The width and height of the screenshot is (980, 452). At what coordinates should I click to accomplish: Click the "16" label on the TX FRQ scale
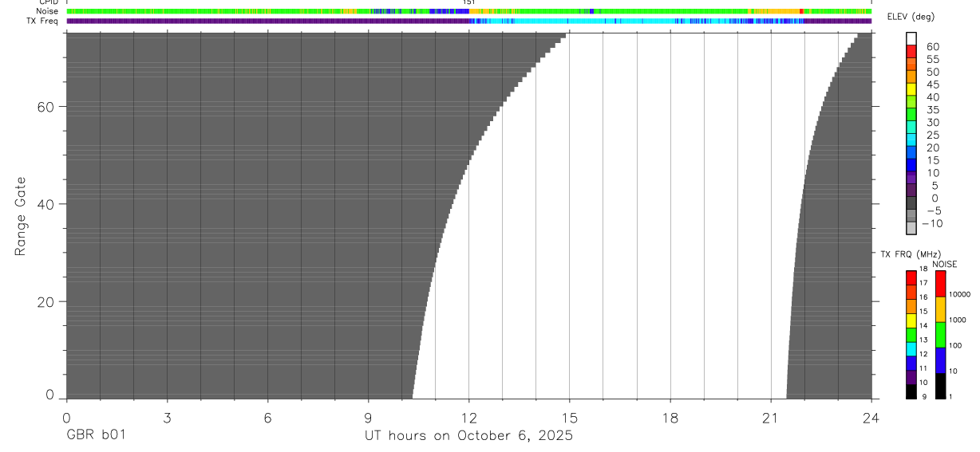pyautogui.click(x=923, y=297)
